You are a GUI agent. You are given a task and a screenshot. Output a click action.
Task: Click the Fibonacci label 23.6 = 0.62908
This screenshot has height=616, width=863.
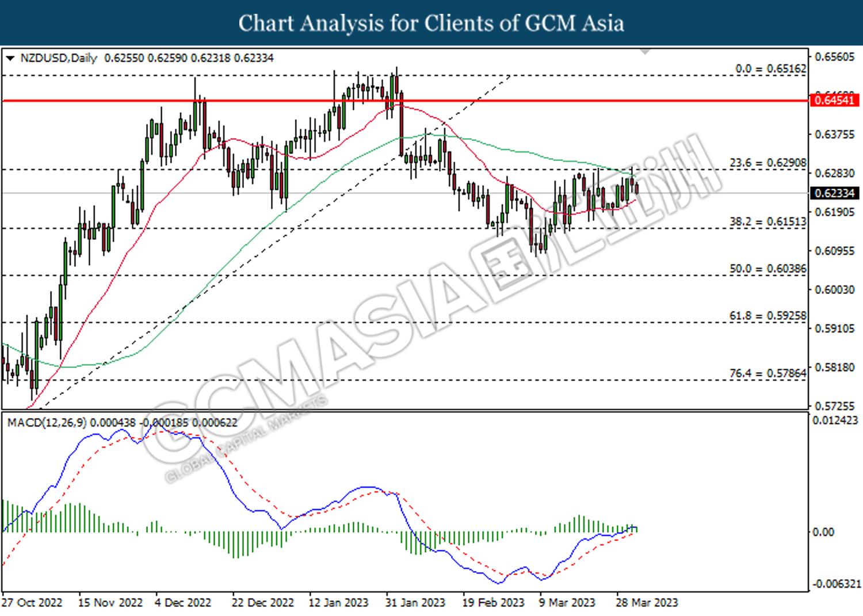click(x=768, y=163)
